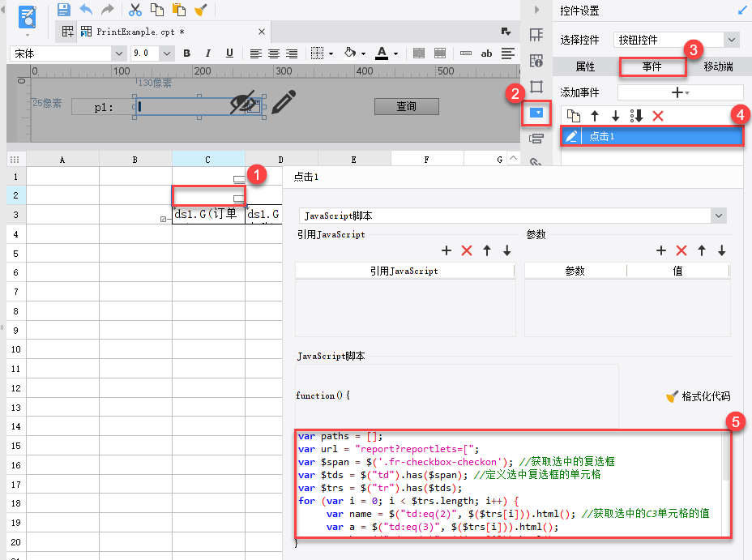Image resolution: width=752 pixels, height=560 pixels.
Task: Collapse the right panel with the arrow
Action: [x=536, y=10]
